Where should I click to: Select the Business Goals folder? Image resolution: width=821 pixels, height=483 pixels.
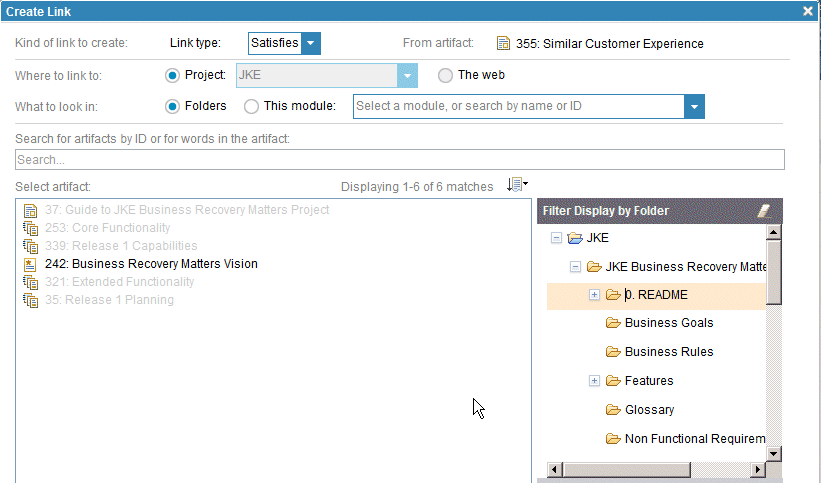(x=669, y=323)
